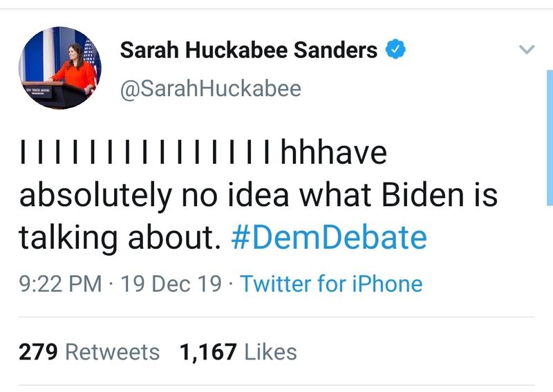Click the blue verified badge

click(x=395, y=50)
